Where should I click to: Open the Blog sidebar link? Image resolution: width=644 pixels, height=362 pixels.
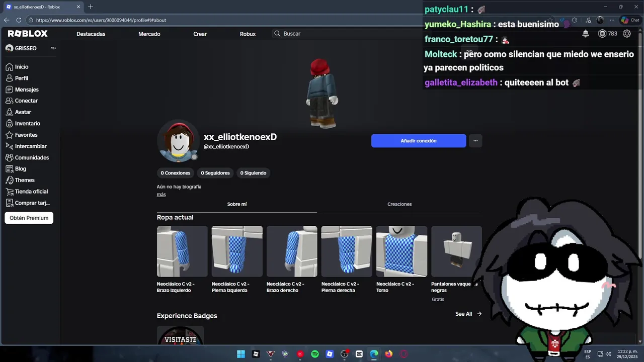tap(16, 169)
